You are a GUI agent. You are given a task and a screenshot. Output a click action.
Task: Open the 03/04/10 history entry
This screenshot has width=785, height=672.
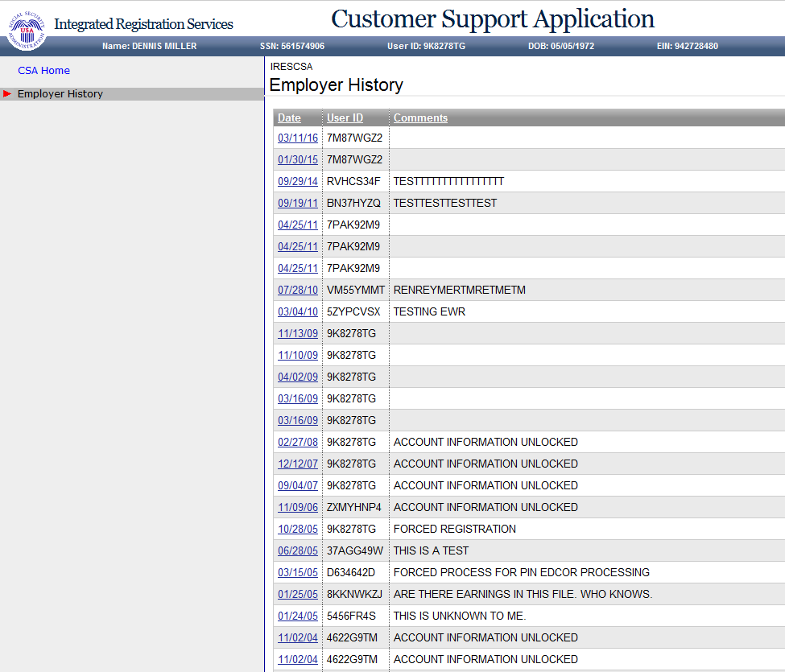[298, 311]
